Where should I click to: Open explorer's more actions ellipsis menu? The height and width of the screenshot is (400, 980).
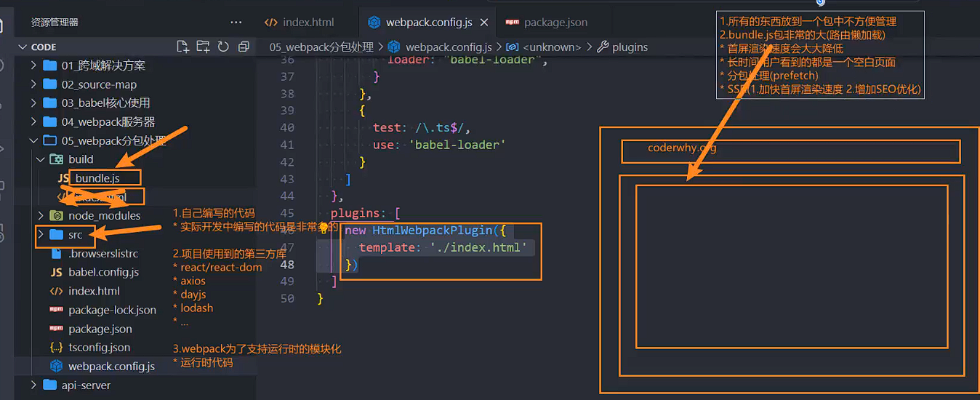(236, 23)
